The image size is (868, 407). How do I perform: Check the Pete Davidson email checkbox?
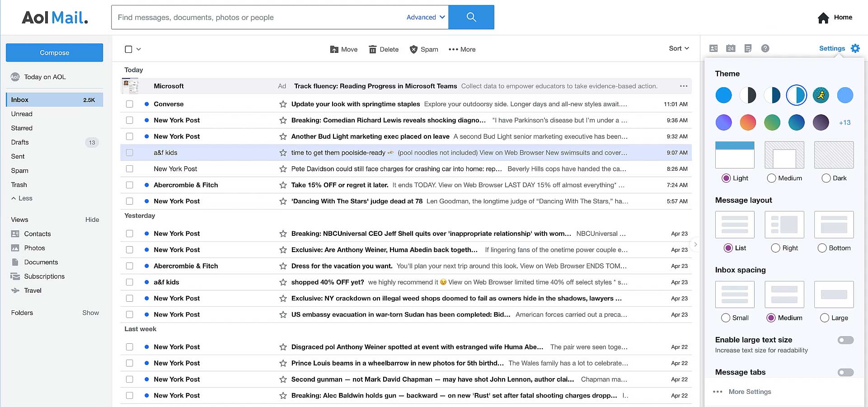point(130,169)
